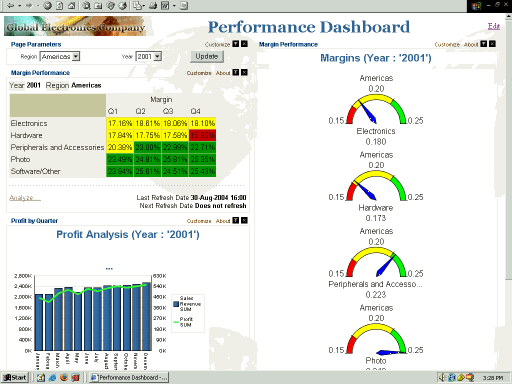Click Peripherals and Accessories margin gauge
Viewport: 512px width, 384px height.
coord(376,262)
